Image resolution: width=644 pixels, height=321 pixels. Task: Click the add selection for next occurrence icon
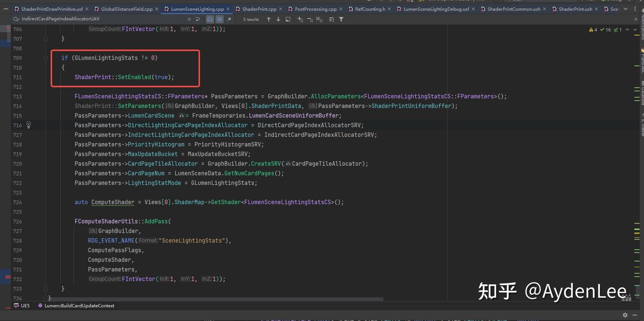300,19
